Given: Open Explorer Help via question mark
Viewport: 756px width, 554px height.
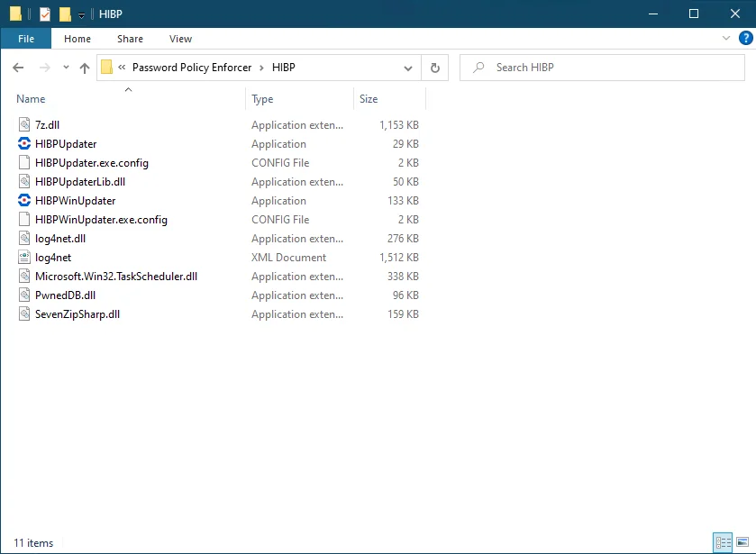Looking at the screenshot, I should click(x=745, y=38).
